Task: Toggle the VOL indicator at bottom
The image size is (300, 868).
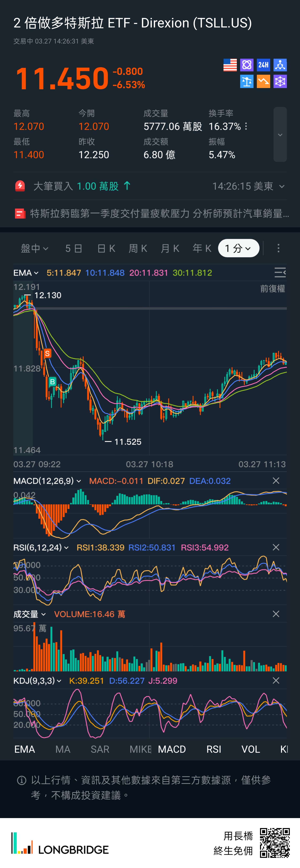Action: (x=250, y=749)
